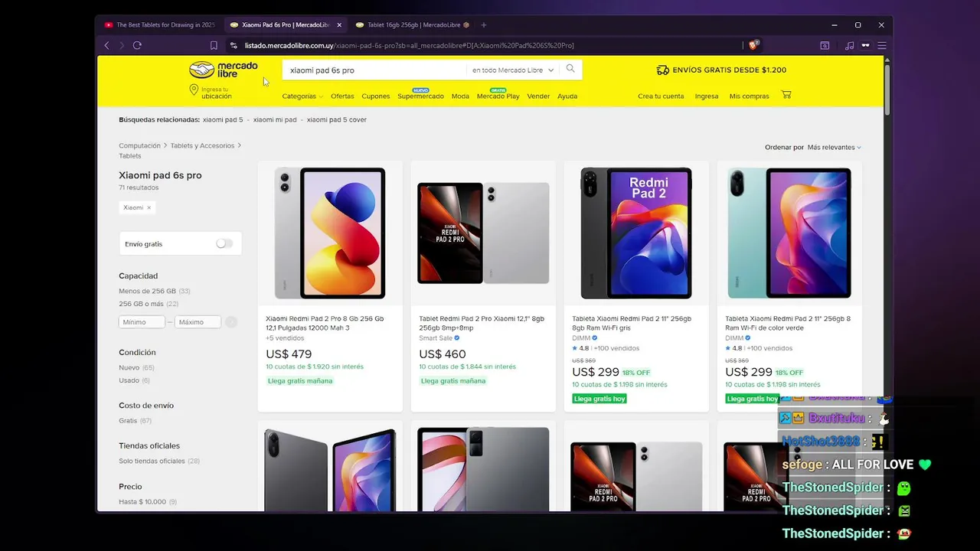Open Redmi Pad 2 gris product image
The image size is (980, 551).
coord(636,233)
